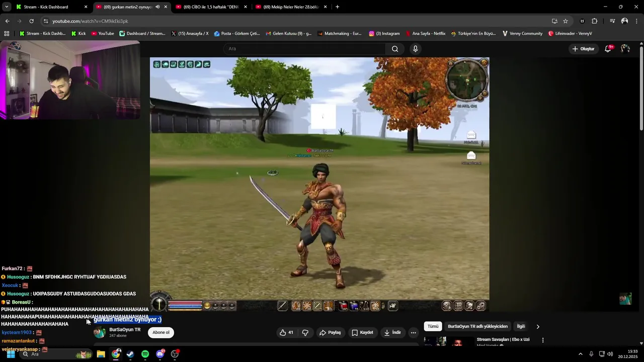Save video with Kaydet button

click(x=362, y=332)
